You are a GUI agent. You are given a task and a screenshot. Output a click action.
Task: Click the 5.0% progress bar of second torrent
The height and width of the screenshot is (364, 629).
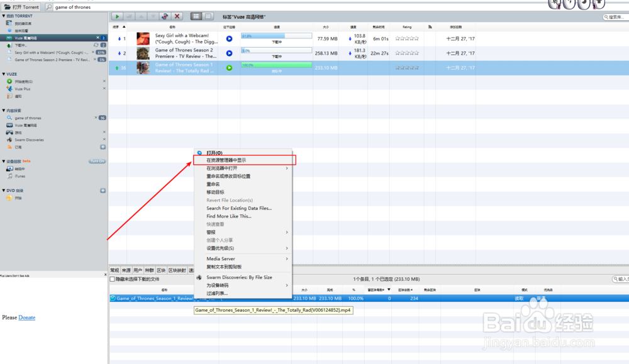(x=276, y=50)
